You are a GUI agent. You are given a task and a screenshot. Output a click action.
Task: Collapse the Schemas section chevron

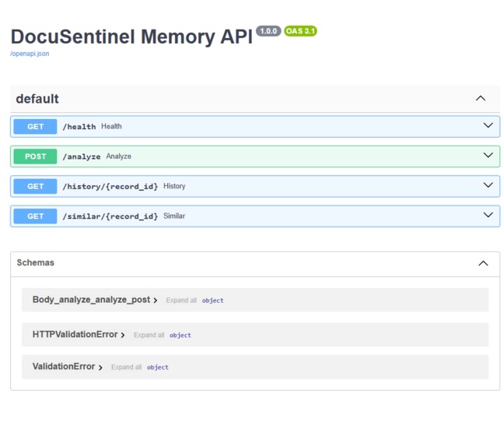click(x=483, y=263)
